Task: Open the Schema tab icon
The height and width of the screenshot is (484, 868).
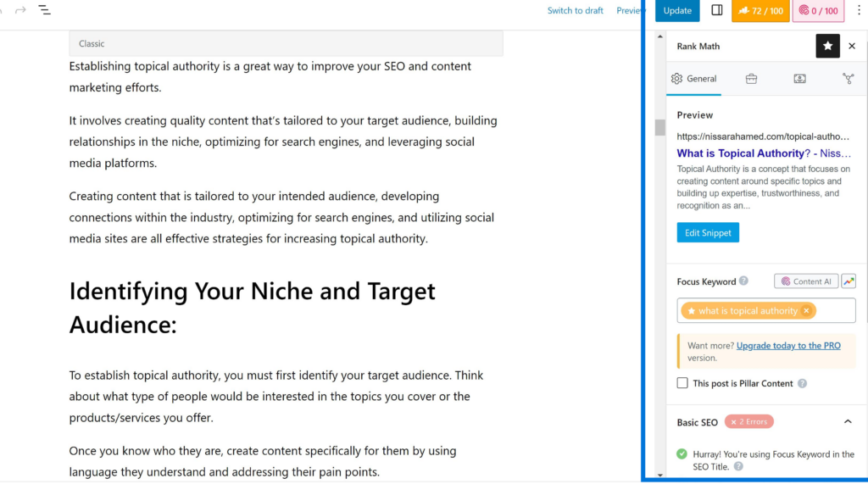Action: (x=800, y=79)
